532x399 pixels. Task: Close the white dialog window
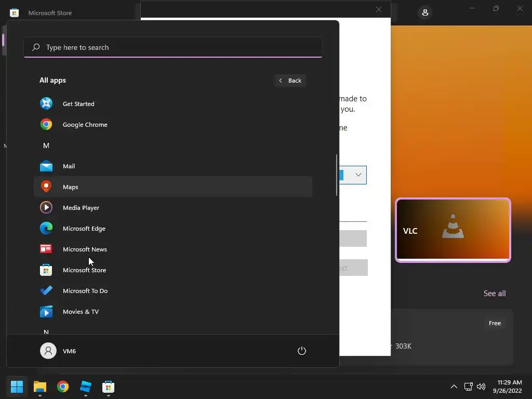379,9
